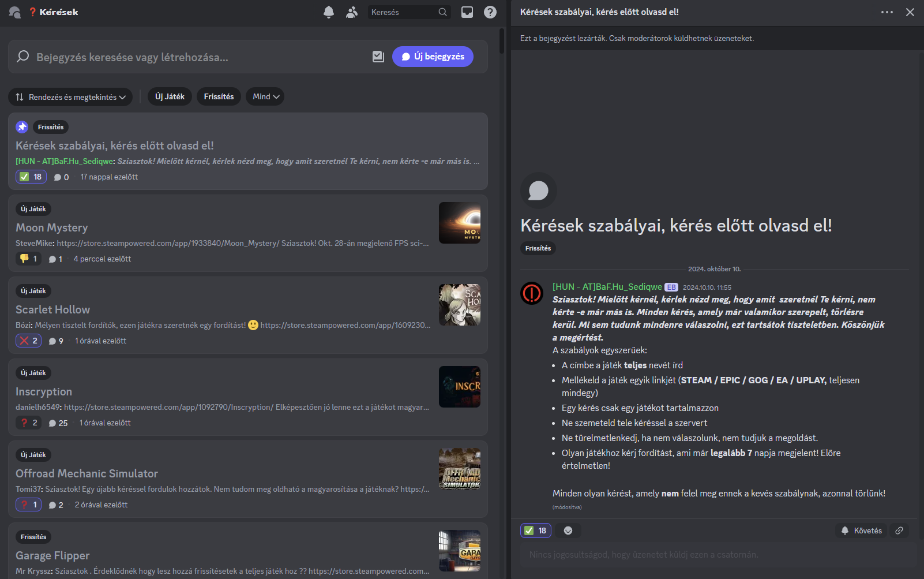Open notification settings bell icon
924x579 pixels.
click(x=329, y=12)
